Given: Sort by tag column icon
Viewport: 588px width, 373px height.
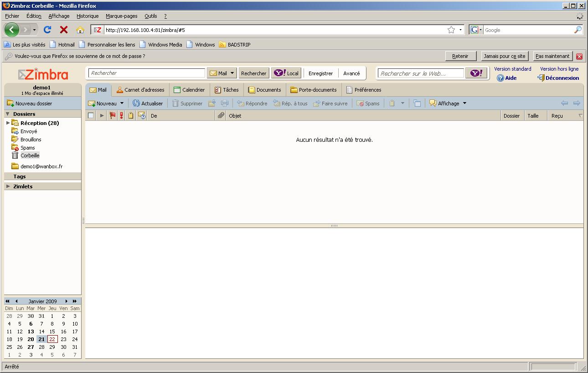Looking at the screenshot, I should (x=131, y=116).
